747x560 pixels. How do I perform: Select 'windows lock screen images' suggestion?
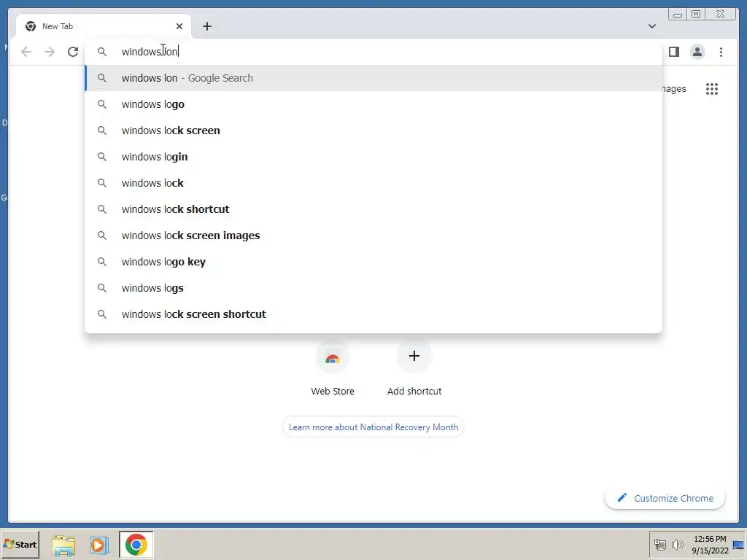[x=373, y=236]
